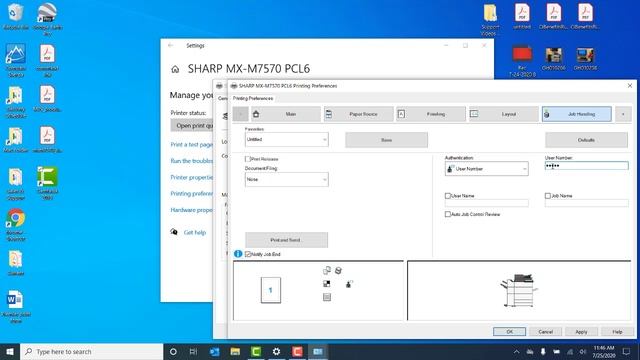640x360 pixels.
Task: Open Settings gear icon on the taskbar
Action: (277, 351)
